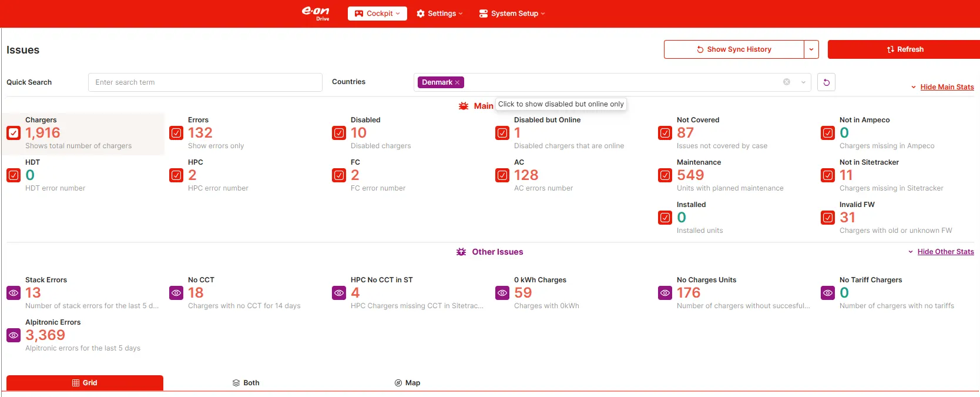Expand the Show Sync History dropdown arrow

[811, 49]
